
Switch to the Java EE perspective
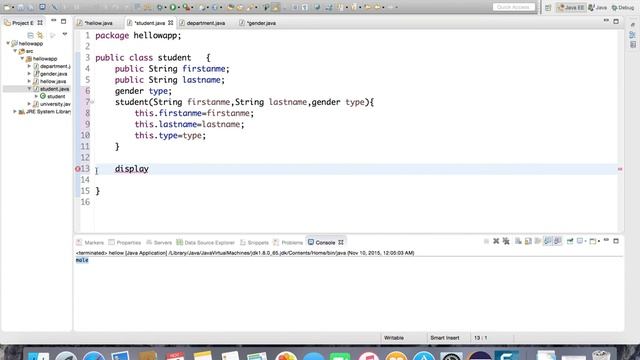pos(571,7)
